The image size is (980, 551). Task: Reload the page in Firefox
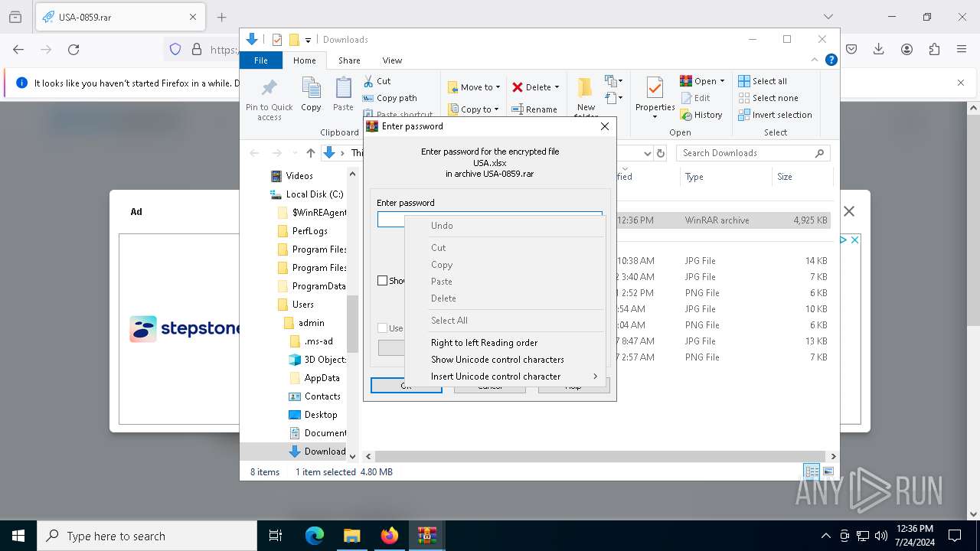click(x=73, y=49)
